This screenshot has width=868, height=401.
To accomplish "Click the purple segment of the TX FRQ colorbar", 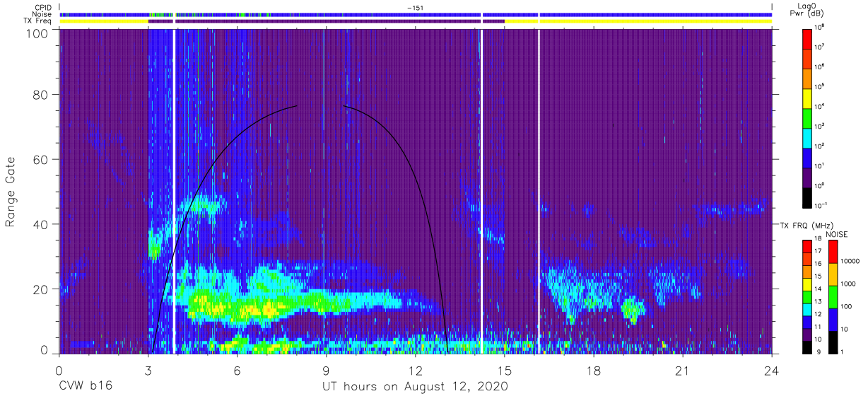I will coord(807,335).
